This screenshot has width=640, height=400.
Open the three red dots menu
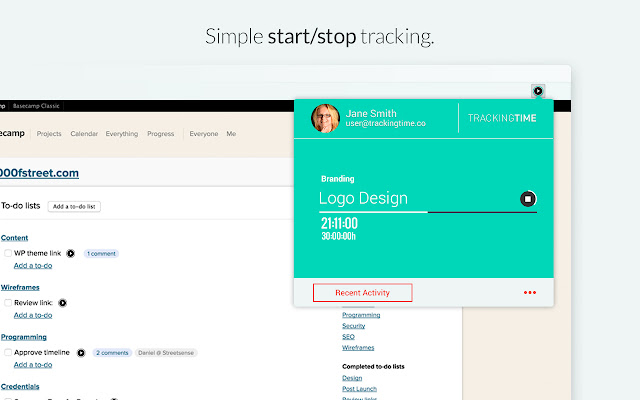(530, 293)
